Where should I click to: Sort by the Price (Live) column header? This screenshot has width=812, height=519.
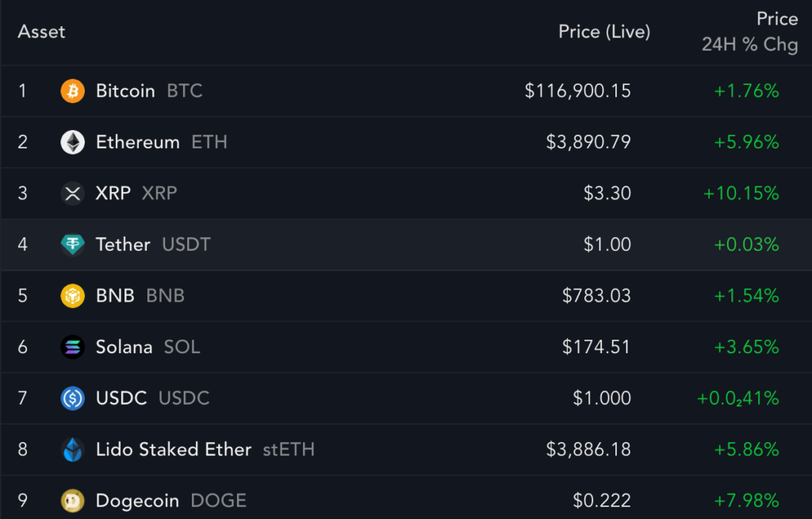pyautogui.click(x=604, y=33)
